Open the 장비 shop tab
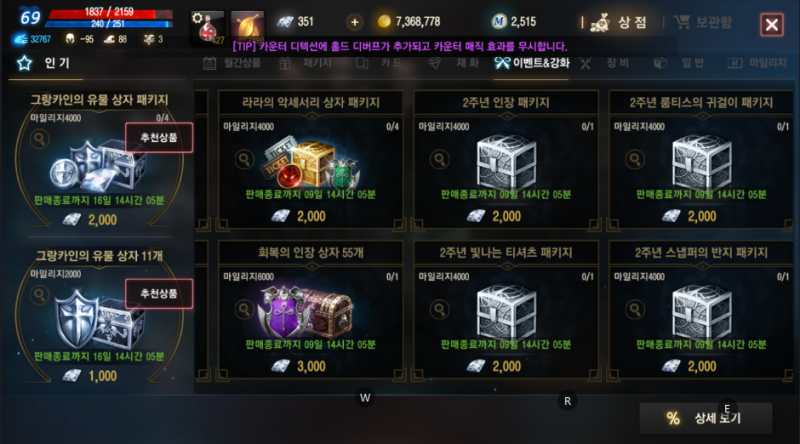 605,63
